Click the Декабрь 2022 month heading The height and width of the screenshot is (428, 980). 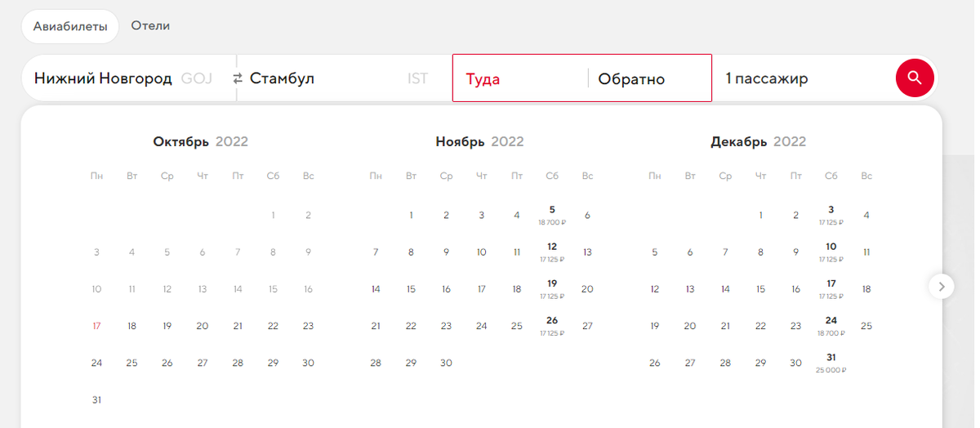point(758,142)
